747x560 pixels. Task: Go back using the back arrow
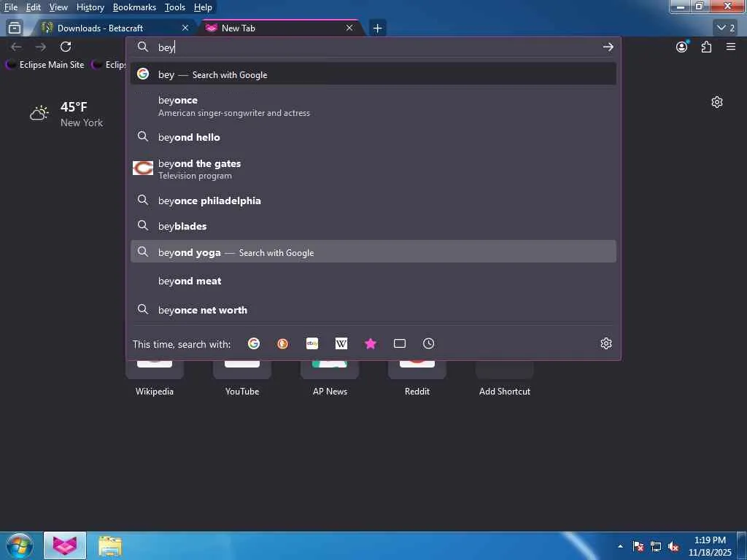pos(16,47)
